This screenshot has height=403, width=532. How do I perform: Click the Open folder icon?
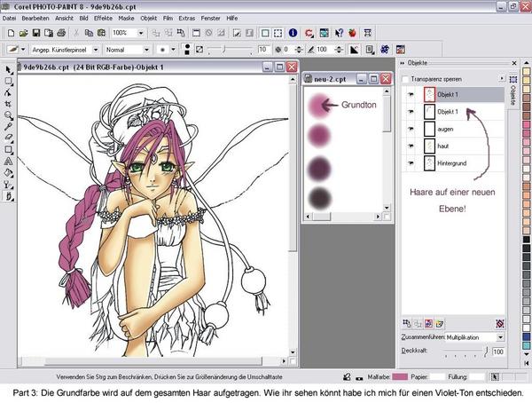(x=23, y=33)
